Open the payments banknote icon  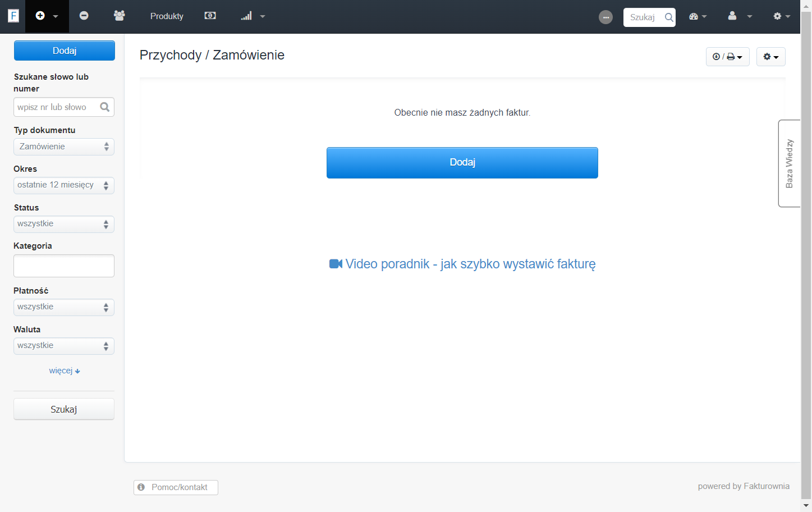click(210, 16)
